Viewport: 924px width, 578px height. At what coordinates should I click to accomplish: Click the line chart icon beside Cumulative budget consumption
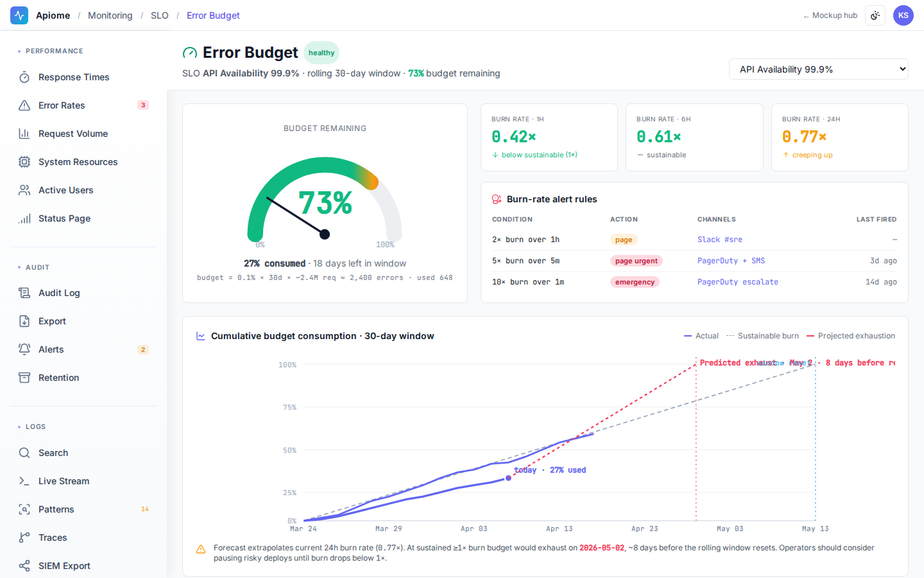201,336
